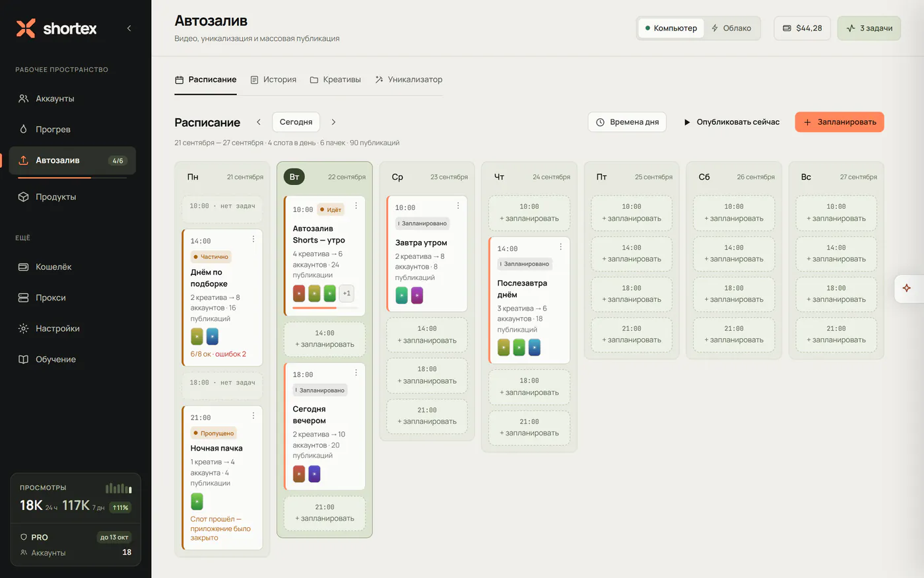
Task: Open the menu of Автозалив Shorts — утро
Action: [356, 206]
